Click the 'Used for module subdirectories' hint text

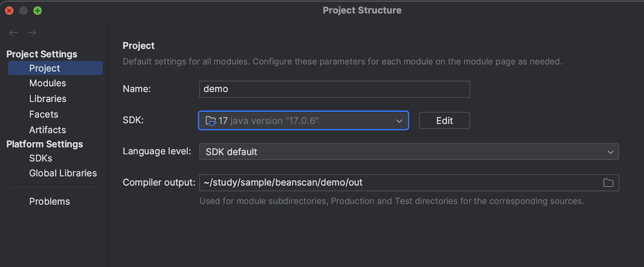[x=392, y=201]
